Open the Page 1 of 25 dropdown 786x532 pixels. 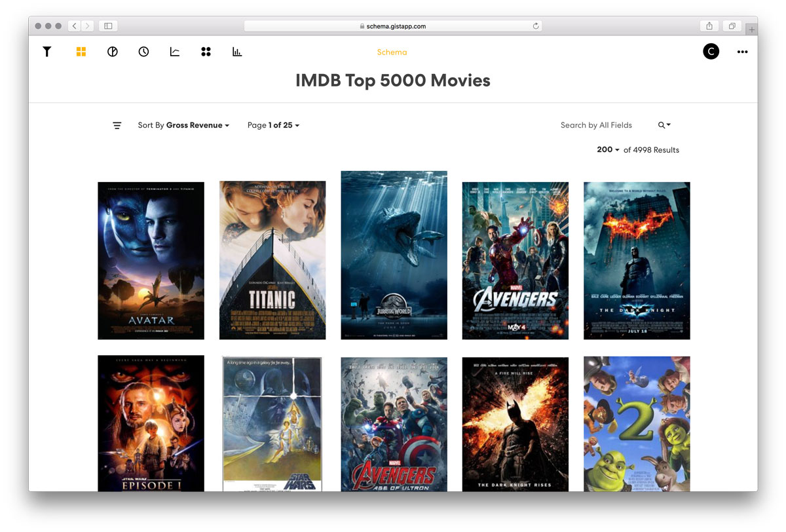pos(273,125)
